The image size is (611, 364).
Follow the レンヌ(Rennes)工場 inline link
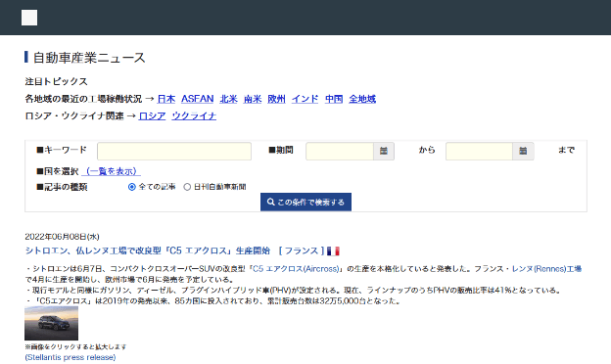click(x=546, y=269)
